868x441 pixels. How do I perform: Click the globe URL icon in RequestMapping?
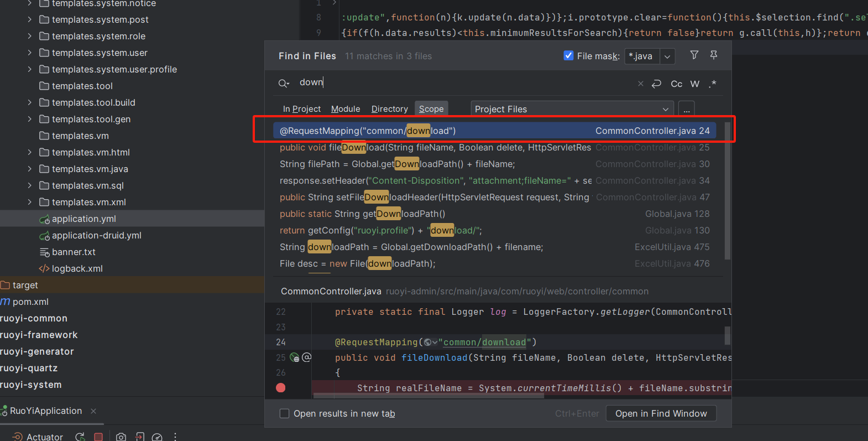click(430, 343)
